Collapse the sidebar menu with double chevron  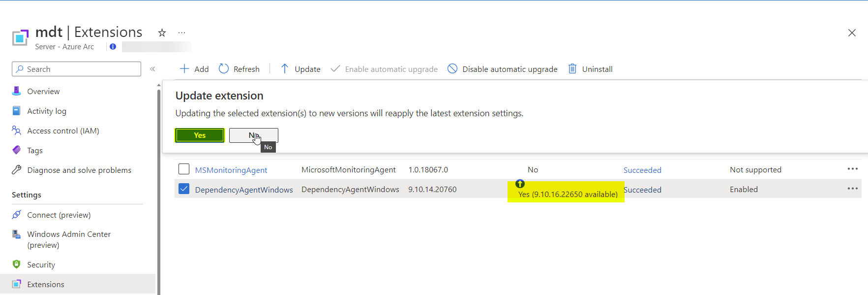click(x=152, y=69)
